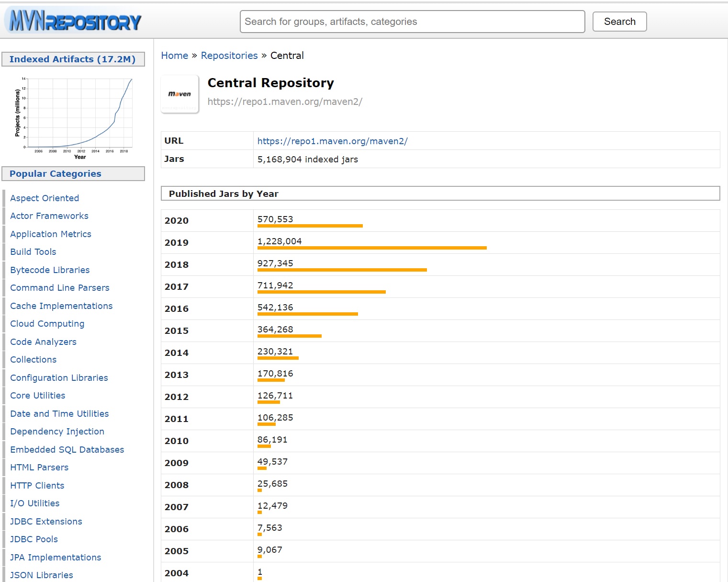The width and height of the screenshot is (728, 582).
Task: Click the 2018 row jar count 927,345
Action: 275,263
